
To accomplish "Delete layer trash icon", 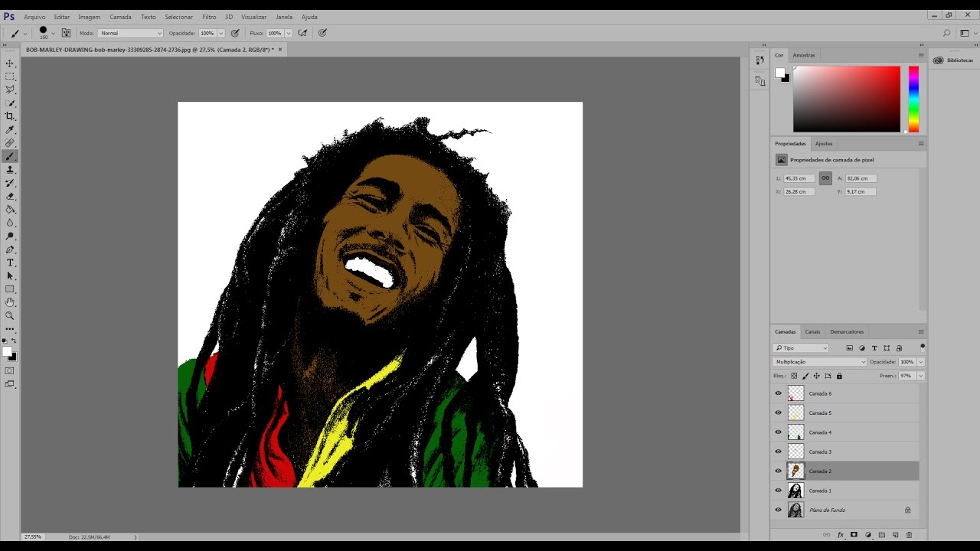I will [x=909, y=535].
